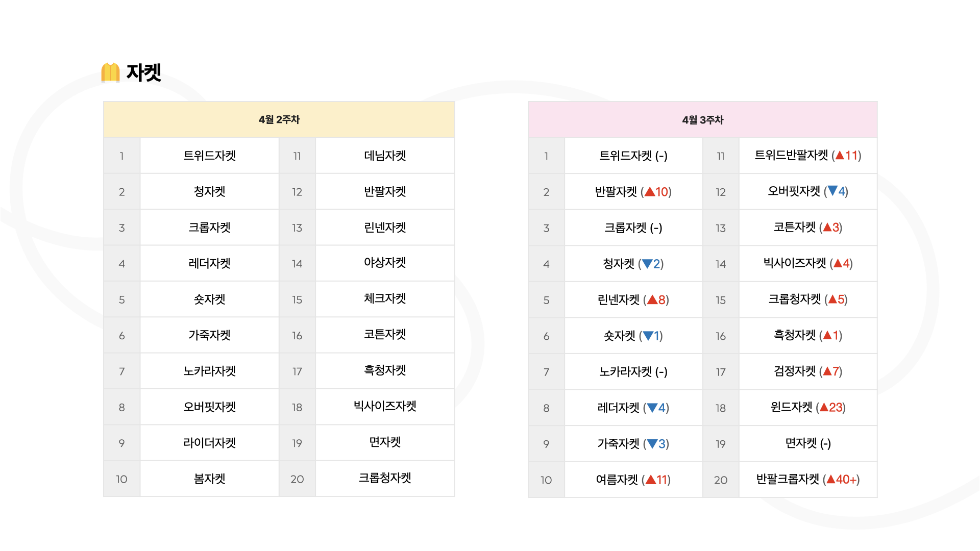Screen dimensions: 980x551
Task: Click 검정자켓 entry at rank 17
Action: [808, 371]
